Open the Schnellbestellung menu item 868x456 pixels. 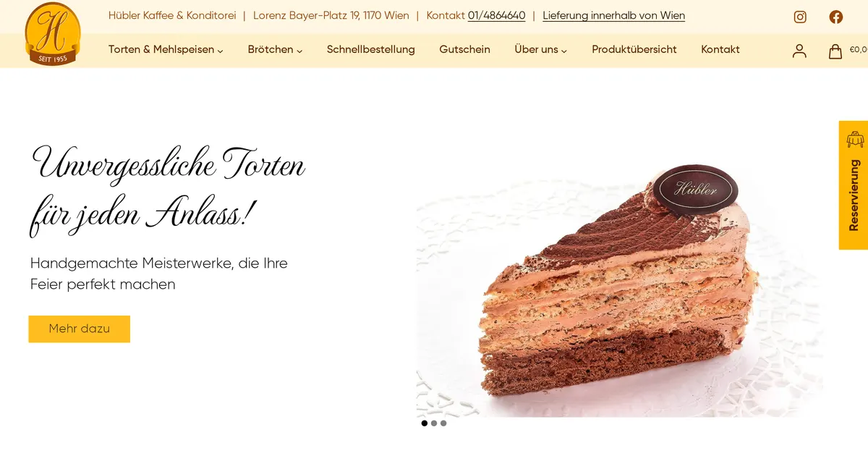371,49
